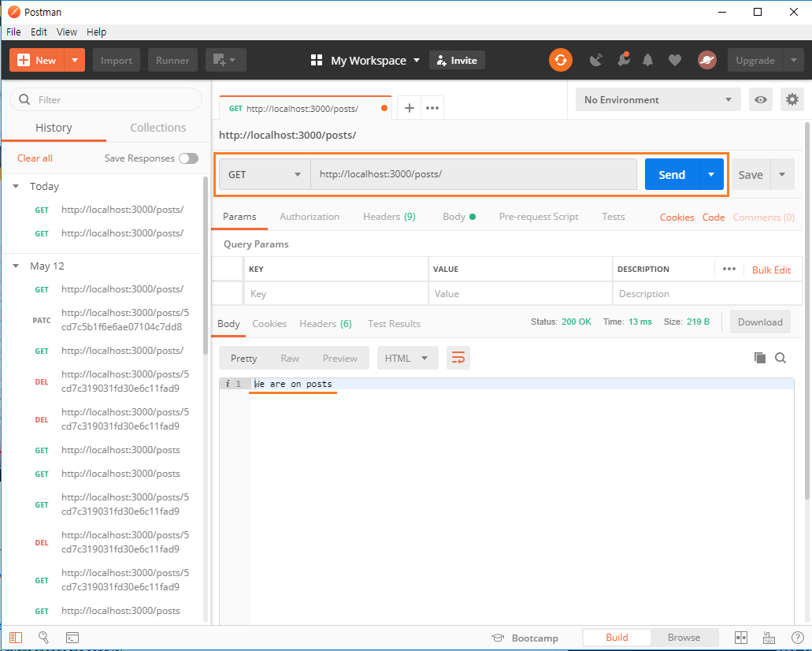This screenshot has height=651, width=812.
Task: Open Bootcamp from the status bar
Action: tap(525, 638)
